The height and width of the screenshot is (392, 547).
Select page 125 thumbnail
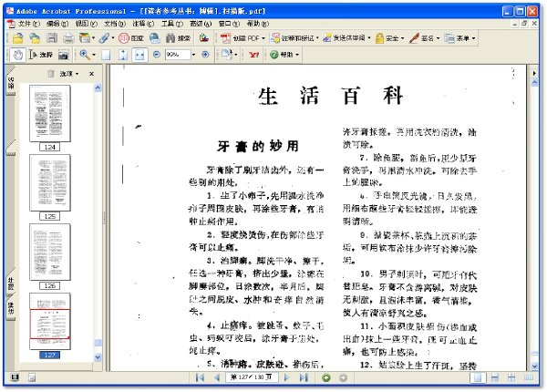point(50,182)
